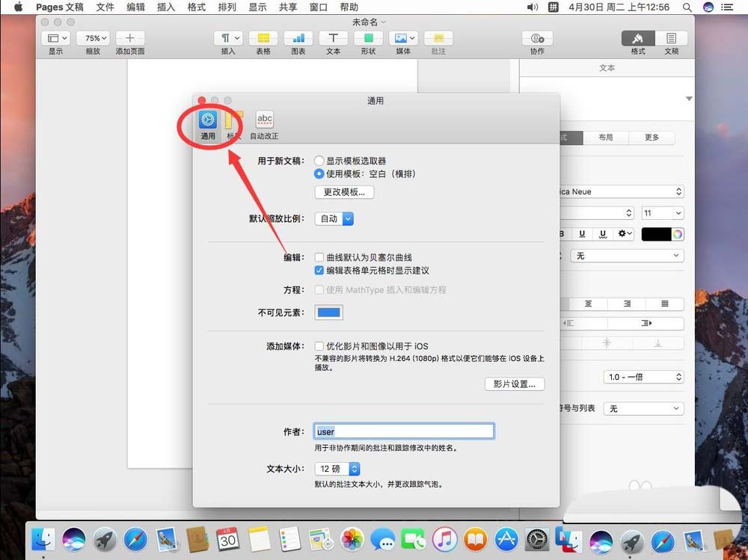Open the 75% zoom dropdown

(x=93, y=37)
